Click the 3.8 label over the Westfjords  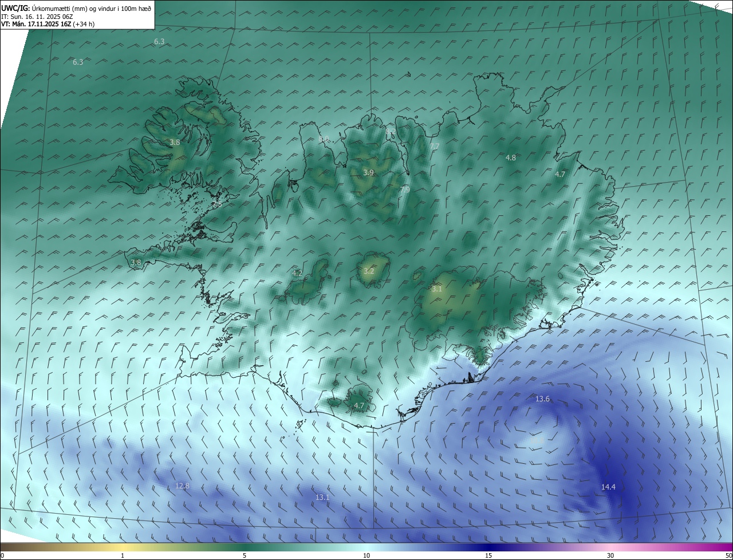coord(175,142)
